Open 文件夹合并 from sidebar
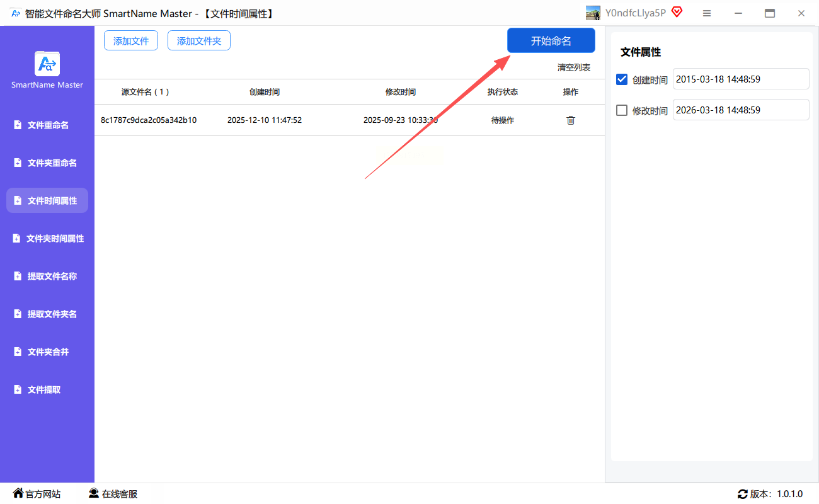Screen dimensions: 819x504 coord(47,352)
